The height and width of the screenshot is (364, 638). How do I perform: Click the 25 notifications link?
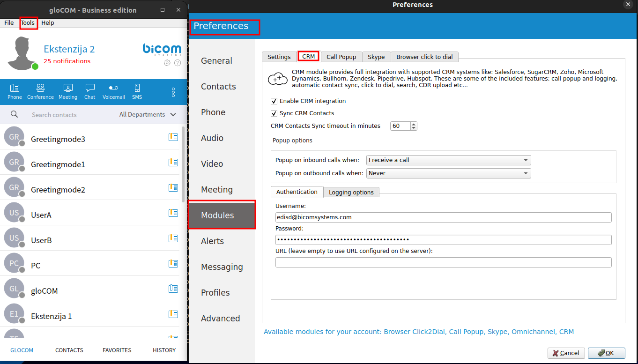pos(67,61)
